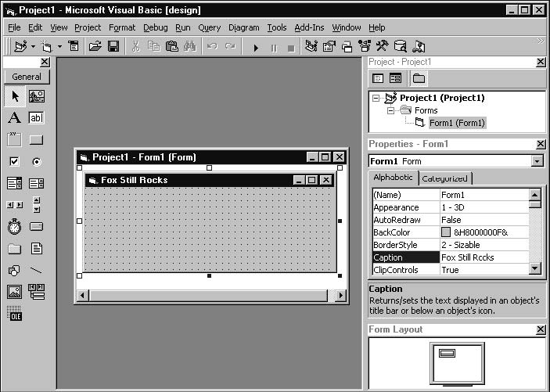Open the Format menu

(x=122, y=27)
